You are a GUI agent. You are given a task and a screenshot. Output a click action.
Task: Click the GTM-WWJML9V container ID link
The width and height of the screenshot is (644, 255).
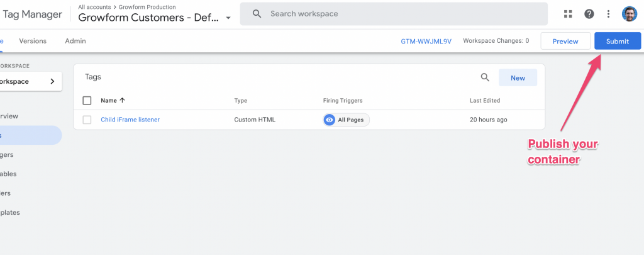pyautogui.click(x=426, y=41)
